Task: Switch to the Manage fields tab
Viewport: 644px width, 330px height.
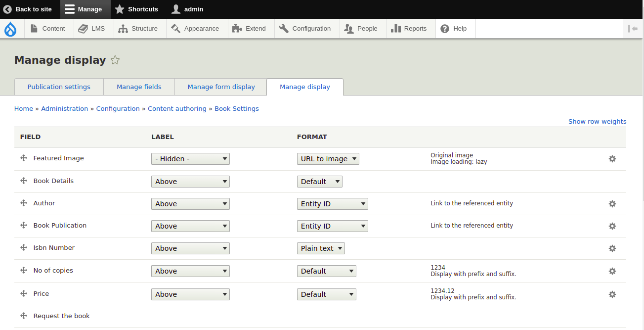Action: click(x=139, y=87)
